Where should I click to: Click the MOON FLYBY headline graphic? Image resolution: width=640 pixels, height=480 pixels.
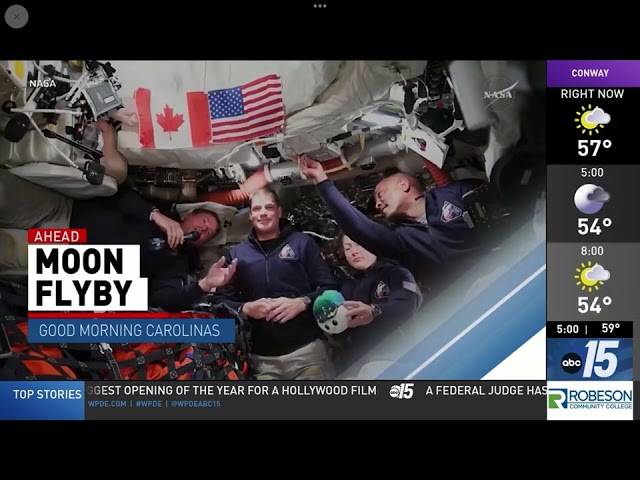click(88, 278)
